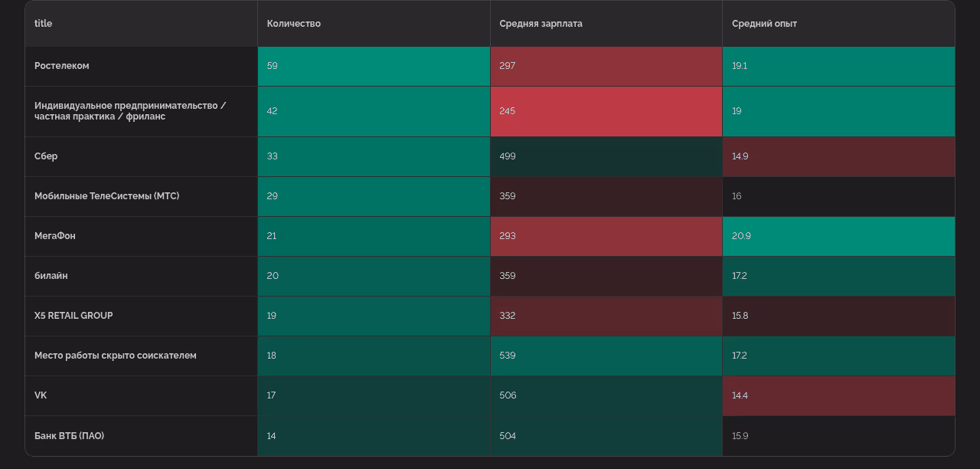Select the experience cell showing 14.4
This screenshot has width=980, height=469.
point(838,395)
